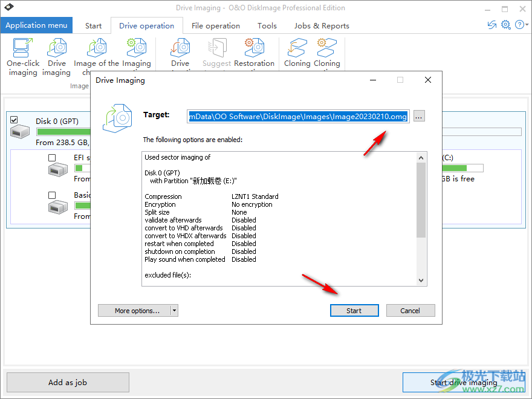Screen dimensions: 532x399
Task: Click the Drive restoration icon
Action: pyautogui.click(x=180, y=48)
